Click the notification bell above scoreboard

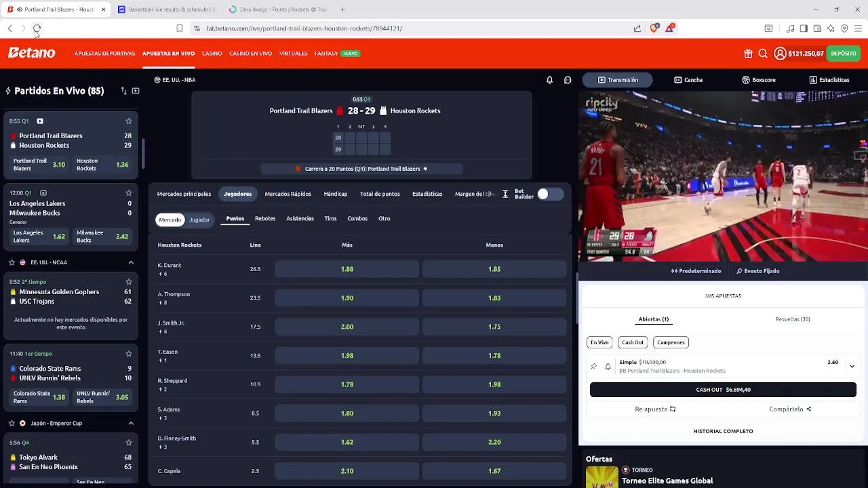549,80
